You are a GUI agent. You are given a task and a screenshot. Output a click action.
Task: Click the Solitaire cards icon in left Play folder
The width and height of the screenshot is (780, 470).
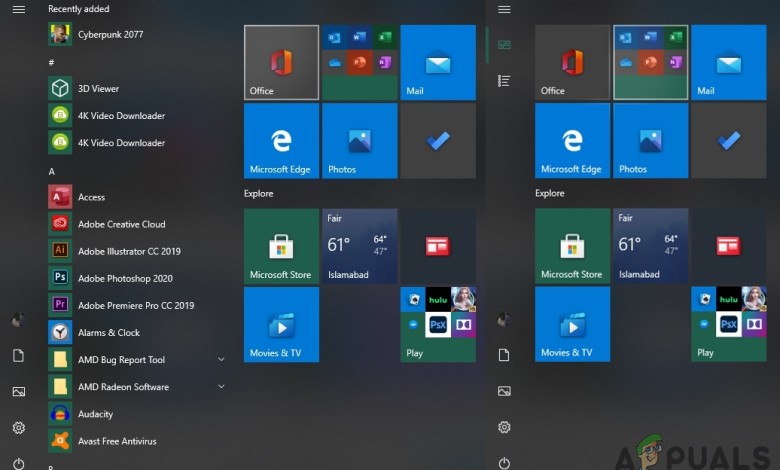[x=413, y=299]
